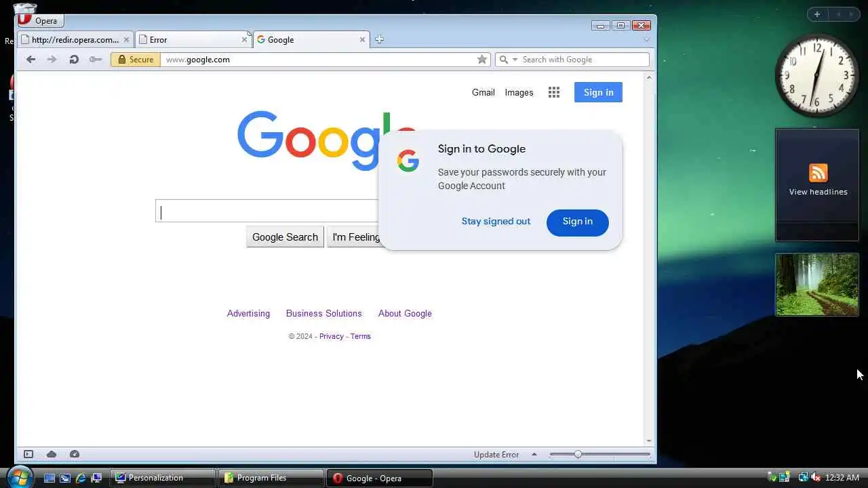Click the Google - Opera taskbar button
The height and width of the screenshot is (488, 868).
coord(380,478)
